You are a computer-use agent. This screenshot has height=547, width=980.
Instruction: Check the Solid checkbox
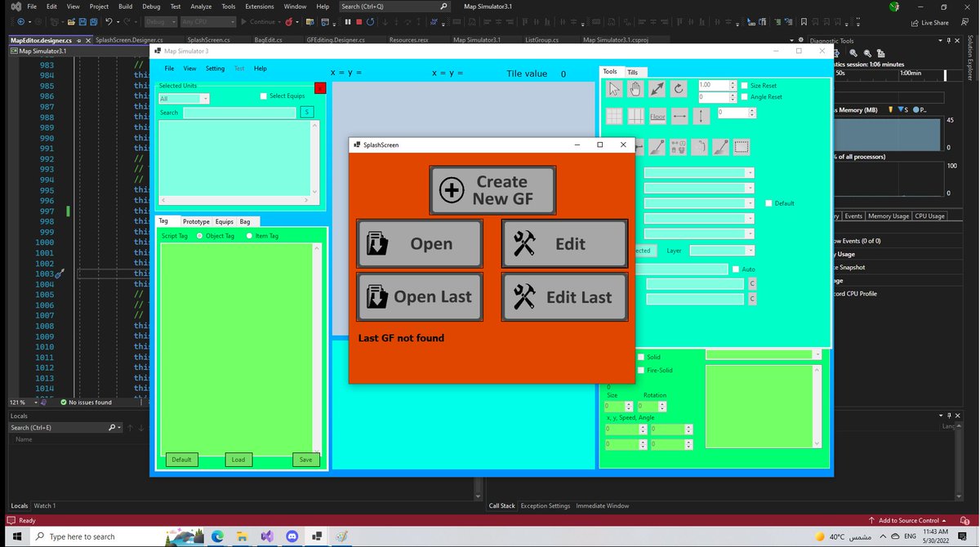640,357
